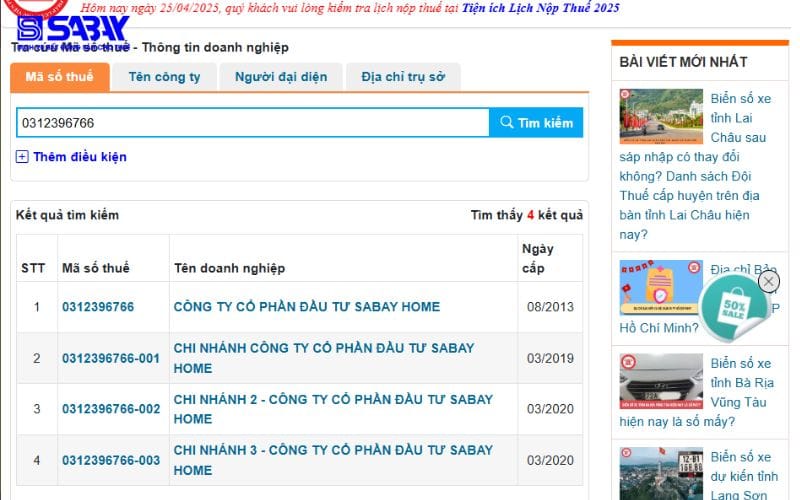Open tax code 0312396766-001 link

tap(111, 358)
